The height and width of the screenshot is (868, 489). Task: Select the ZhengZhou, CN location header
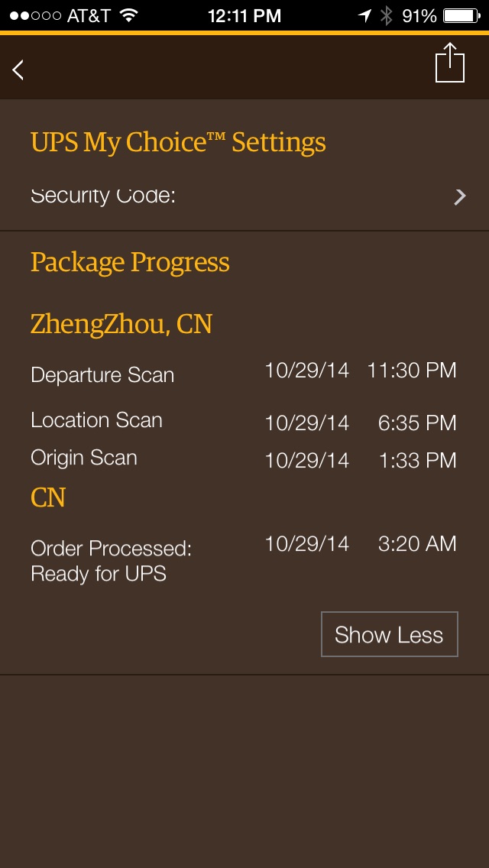pos(121,325)
